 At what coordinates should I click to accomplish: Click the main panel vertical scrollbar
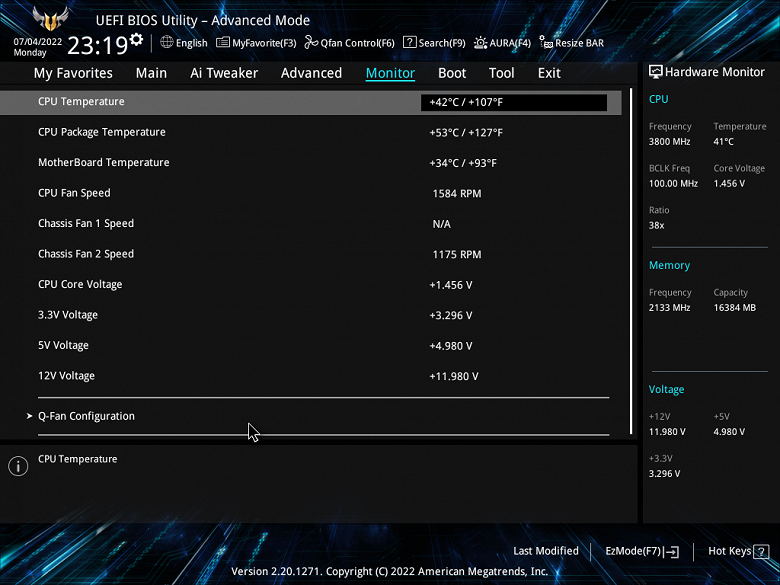click(631, 261)
